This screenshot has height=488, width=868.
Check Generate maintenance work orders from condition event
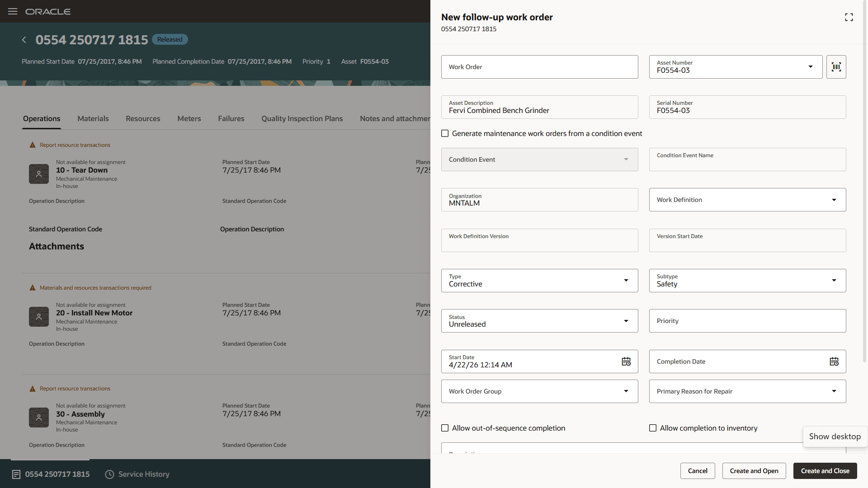(x=445, y=133)
